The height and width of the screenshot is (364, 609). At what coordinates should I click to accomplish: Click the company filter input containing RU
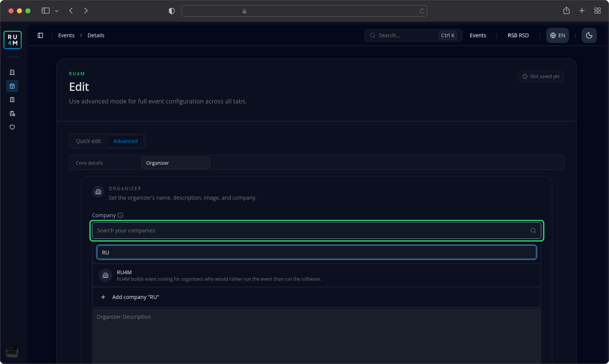[317, 253]
